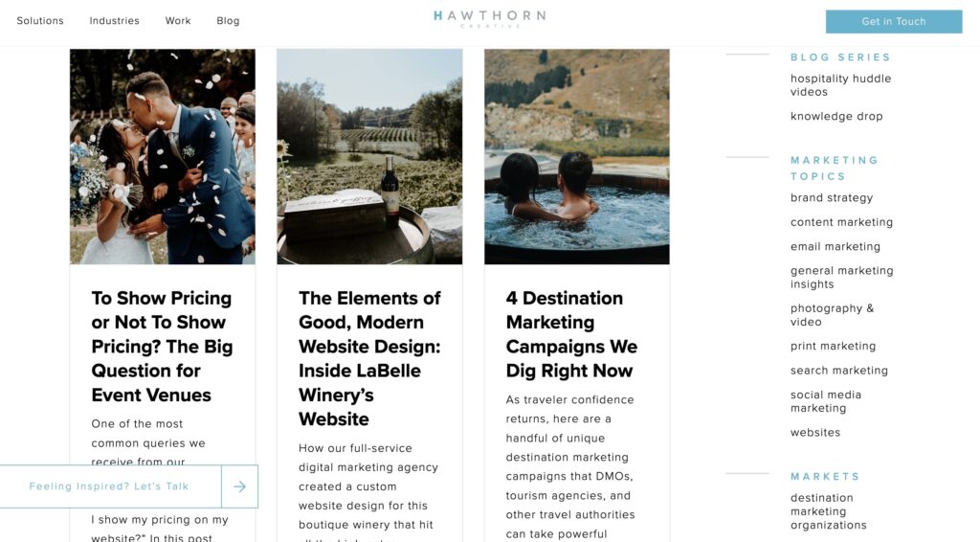The image size is (980, 542).
Task: Click the Get in Touch button
Action: click(x=894, y=21)
